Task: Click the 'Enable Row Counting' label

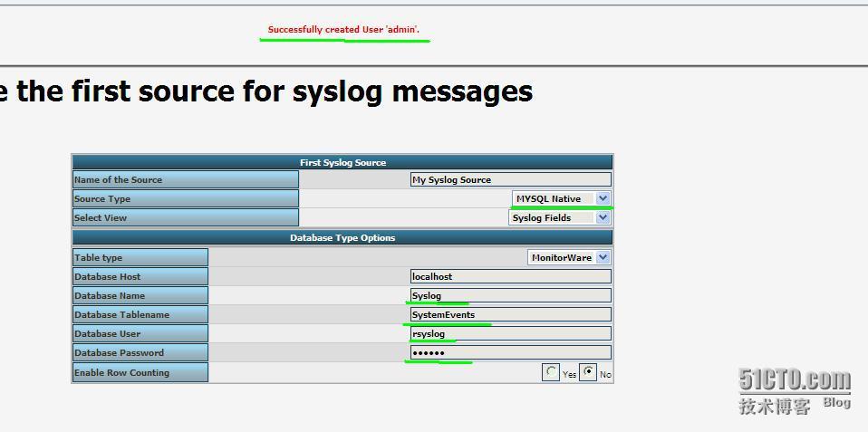Action: click(140, 372)
